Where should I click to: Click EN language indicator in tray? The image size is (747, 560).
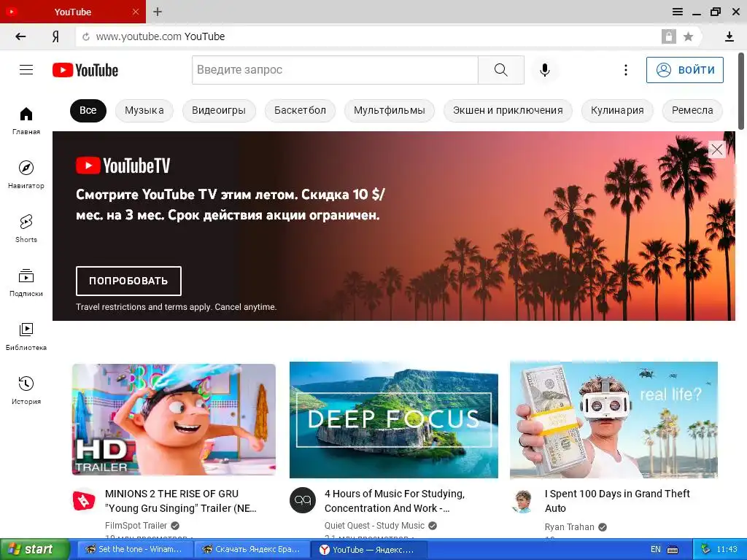pyautogui.click(x=656, y=549)
